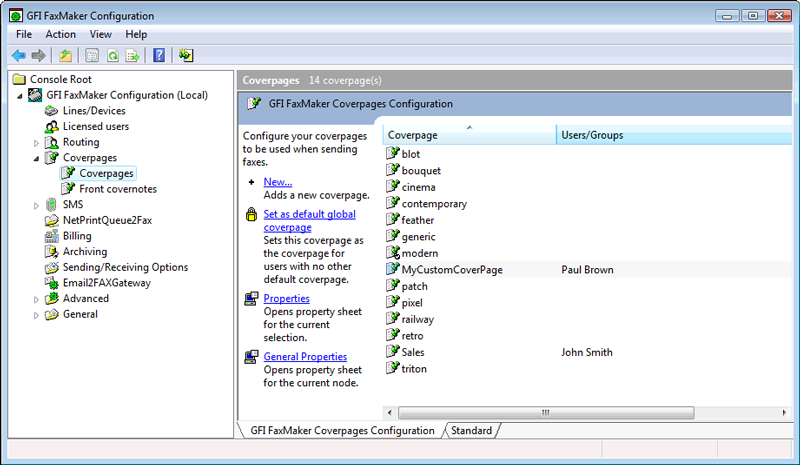Click the NetPrintQueue2Fax tree icon
Image resolution: width=800 pixels, height=465 pixels.
[52, 221]
